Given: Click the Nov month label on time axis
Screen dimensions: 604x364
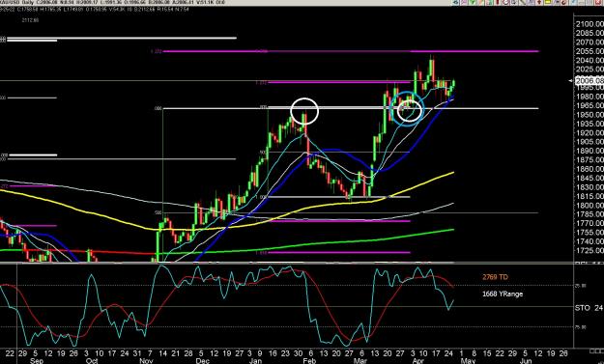Looking at the screenshot, I should tap(146, 361).
